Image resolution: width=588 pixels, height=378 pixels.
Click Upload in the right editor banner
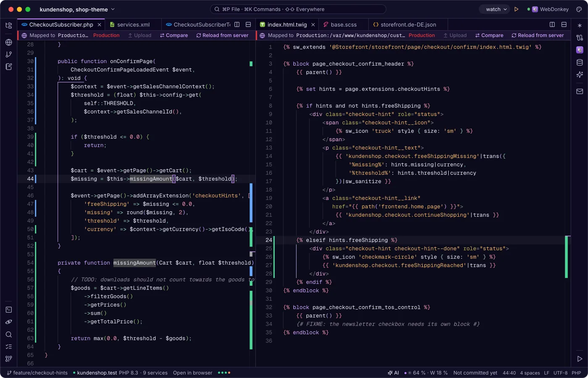tap(455, 36)
